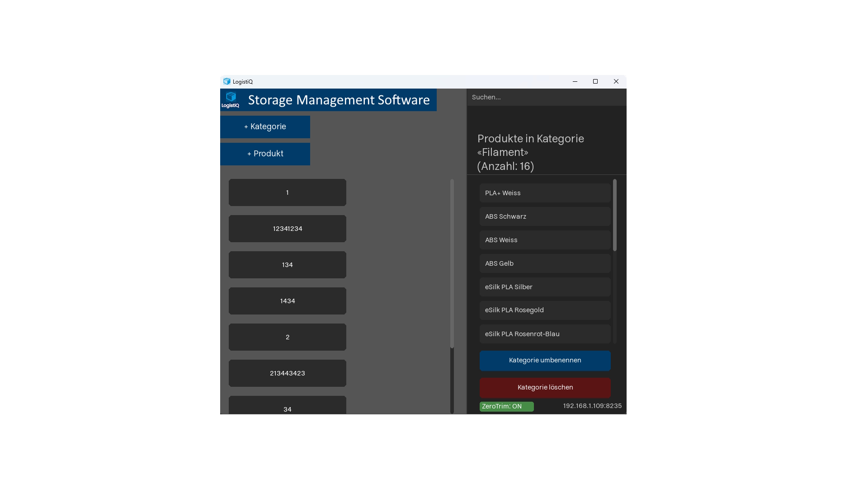This screenshot has height=488, width=868.
Task: Toggle the ZeroTrim status badge
Action: [x=506, y=406]
